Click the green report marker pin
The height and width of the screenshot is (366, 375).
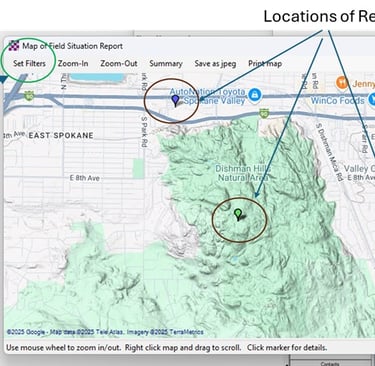tap(238, 215)
